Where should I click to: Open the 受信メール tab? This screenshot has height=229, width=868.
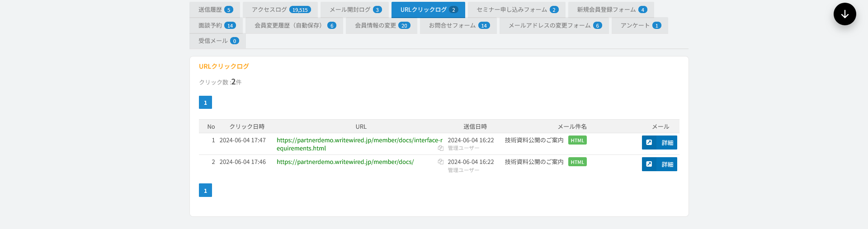218,41
